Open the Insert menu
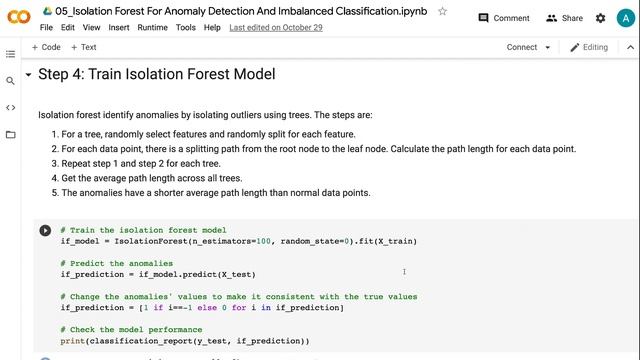The height and width of the screenshot is (360, 640). [x=119, y=27]
